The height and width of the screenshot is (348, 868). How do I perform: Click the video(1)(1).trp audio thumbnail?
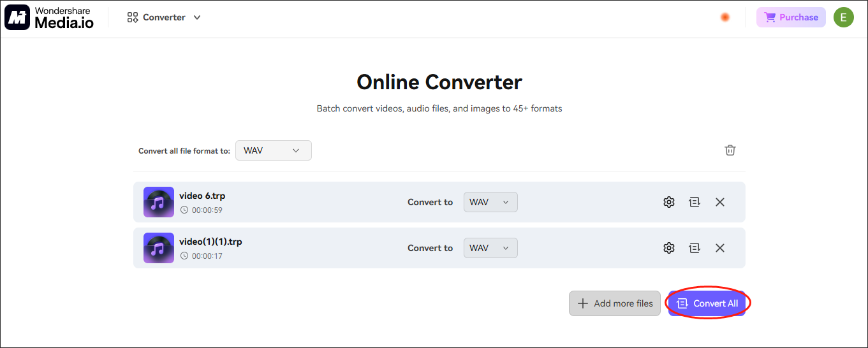tap(159, 248)
